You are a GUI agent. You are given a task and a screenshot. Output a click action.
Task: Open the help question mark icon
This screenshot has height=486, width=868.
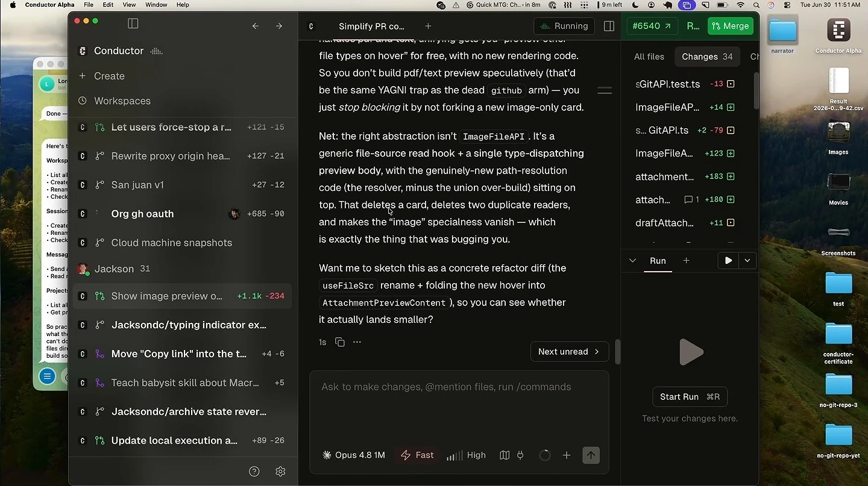(254, 472)
